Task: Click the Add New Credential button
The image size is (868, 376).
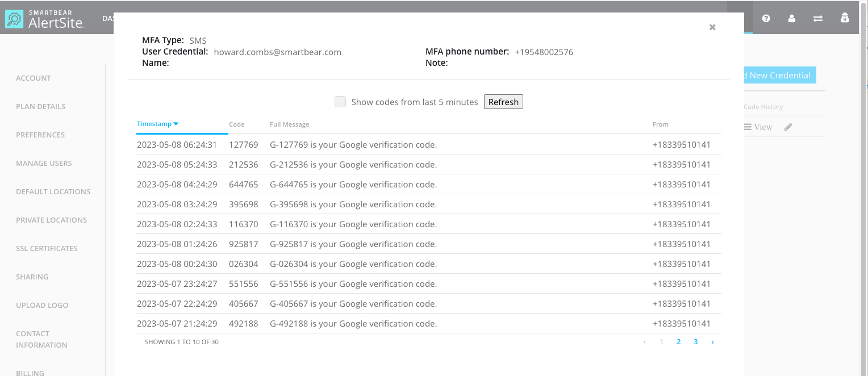Action: click(779, 76)
